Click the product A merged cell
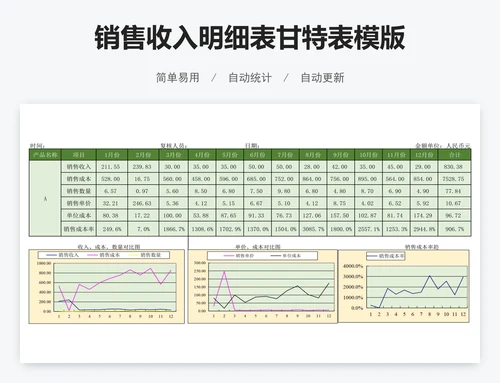 tap(45, 199)
